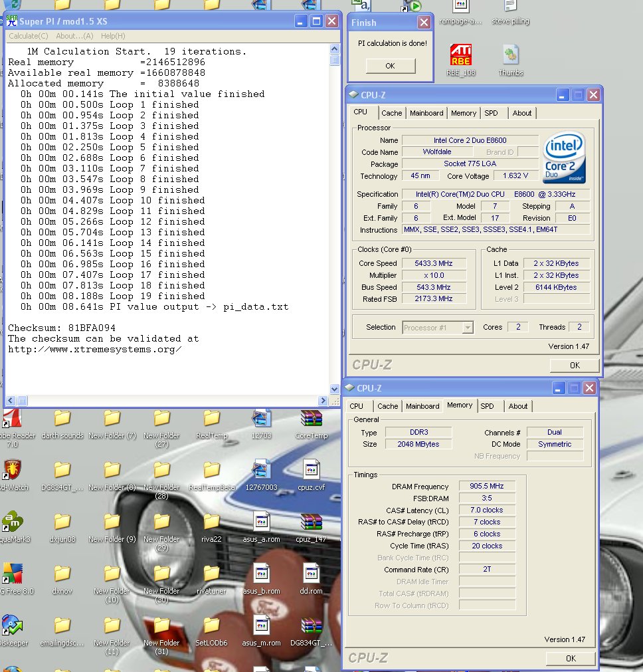Open the cpuz.cvf file icon

point(312,471)
